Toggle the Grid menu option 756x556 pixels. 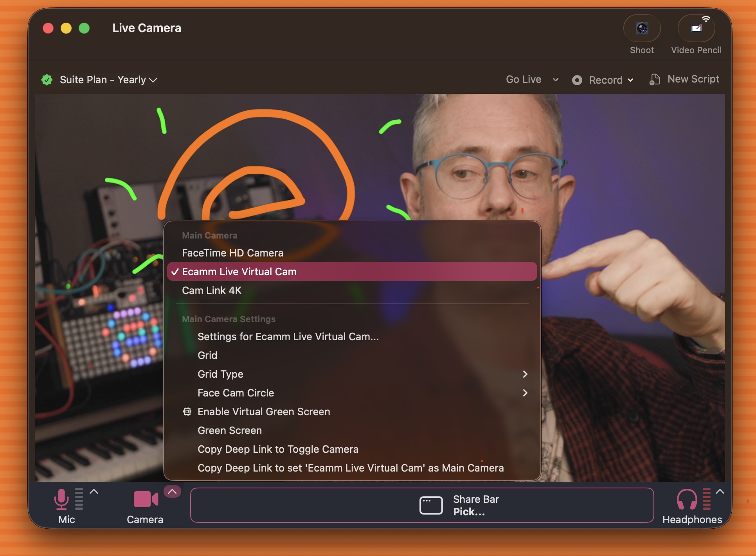click(x=352, y=355)
